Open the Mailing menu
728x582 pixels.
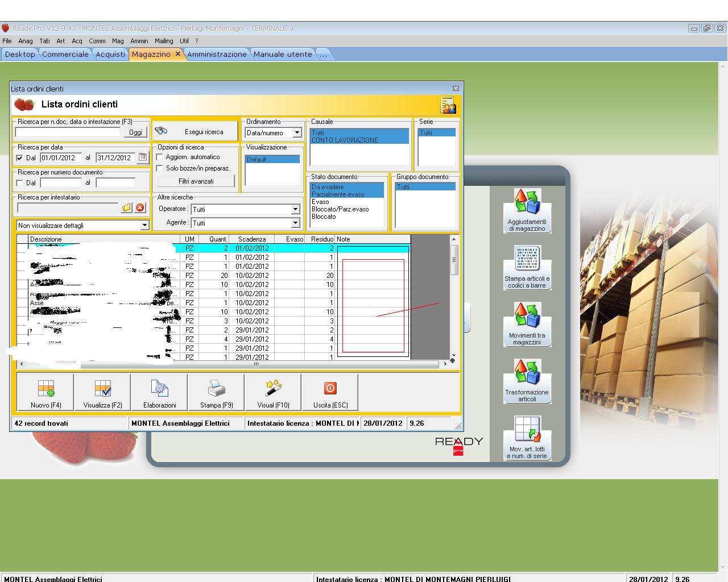[164, 41]
